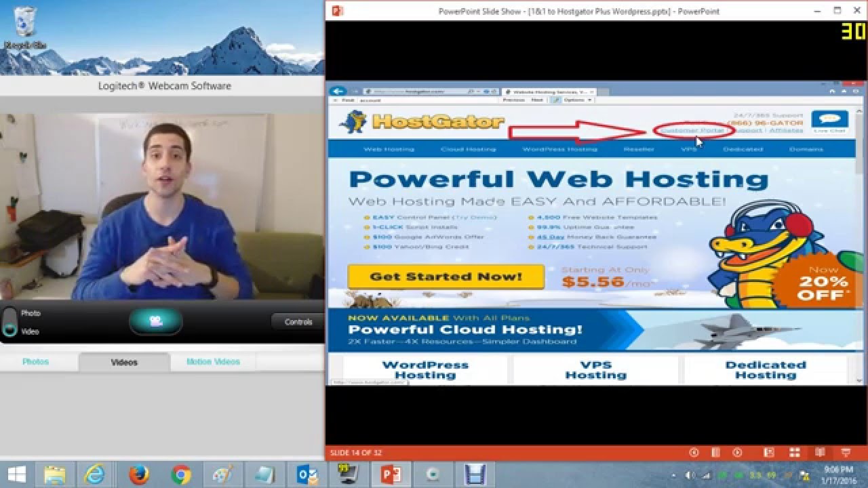Click 'Cloud Hosting' in HostGator nav bar

[468, 149]
